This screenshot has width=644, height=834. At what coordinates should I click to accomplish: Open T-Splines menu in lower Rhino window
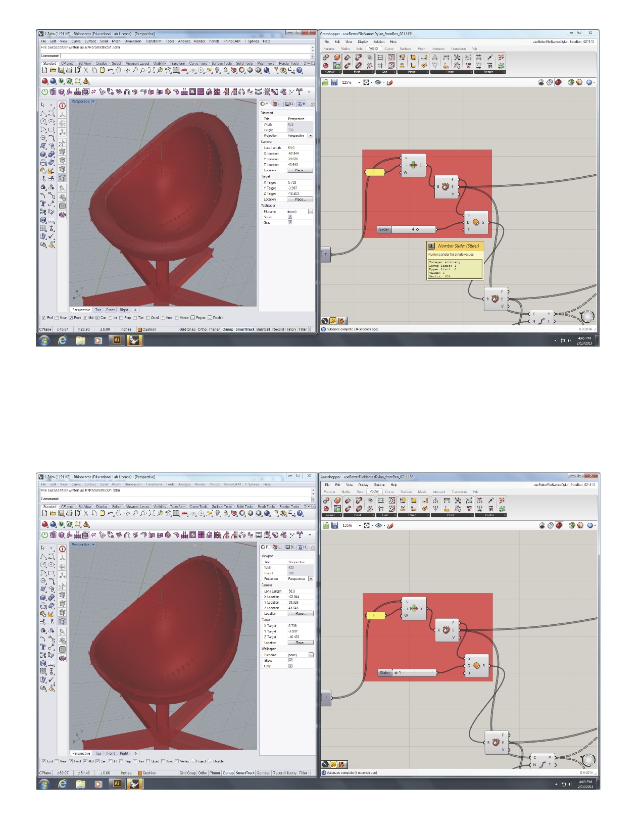pyautogui.click(x=254, y=484)
